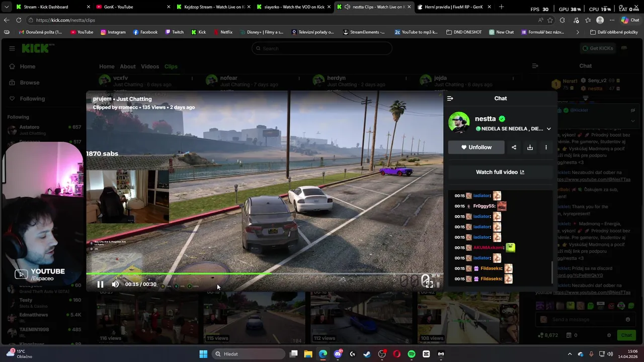Collapse the right stream chat sidebar

(x=535, y=66)
